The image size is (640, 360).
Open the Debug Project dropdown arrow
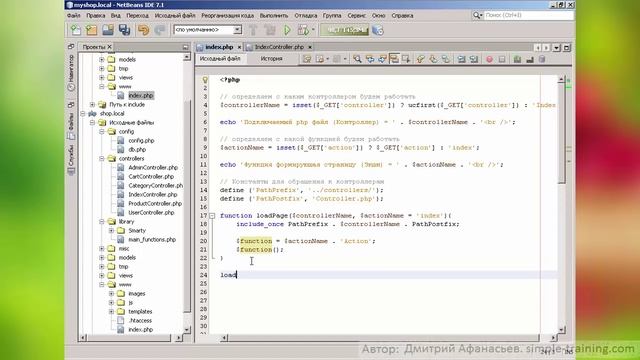[313, 30]
